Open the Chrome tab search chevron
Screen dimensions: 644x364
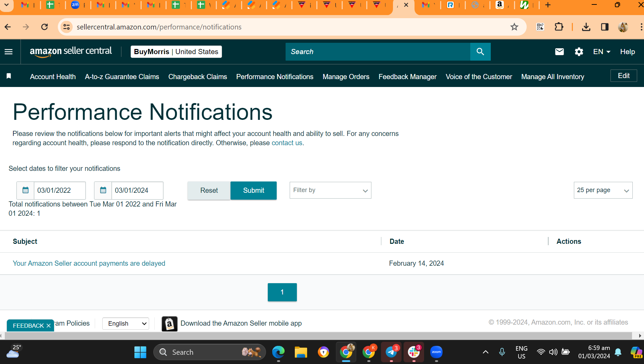(6, 5)
